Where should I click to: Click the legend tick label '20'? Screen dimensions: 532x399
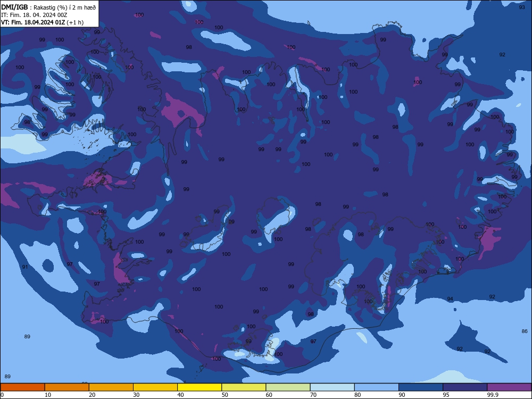click(92, 395)
